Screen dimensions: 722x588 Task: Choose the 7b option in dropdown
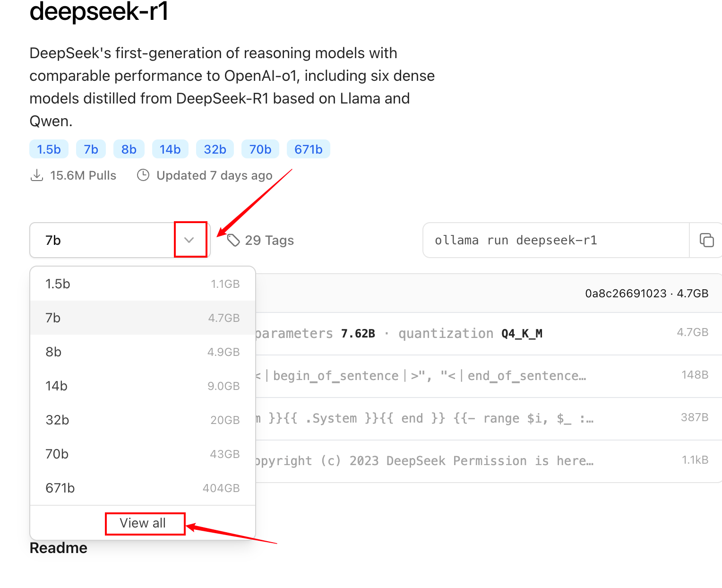click(x=142, y=318)
